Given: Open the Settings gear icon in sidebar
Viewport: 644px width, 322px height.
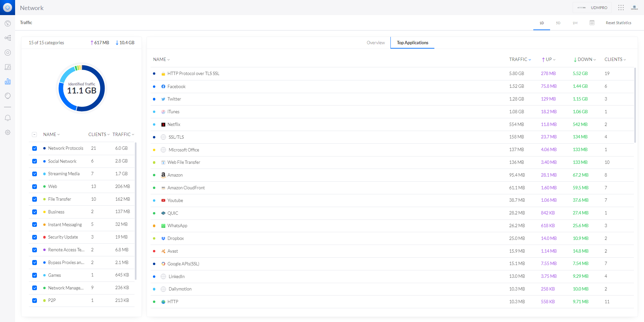Looking at the screenshot, I should coord(8,132).
